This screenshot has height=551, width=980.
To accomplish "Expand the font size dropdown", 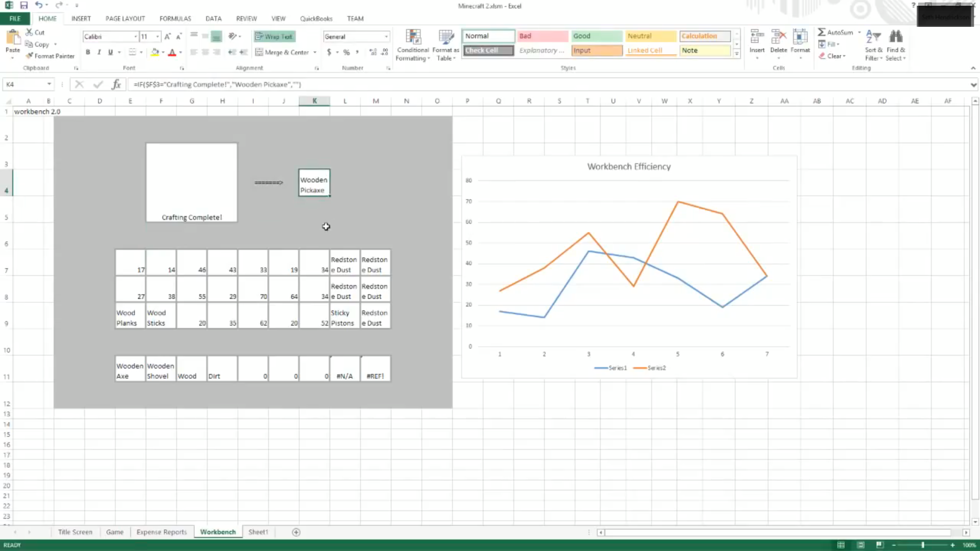I will point(157,36).
